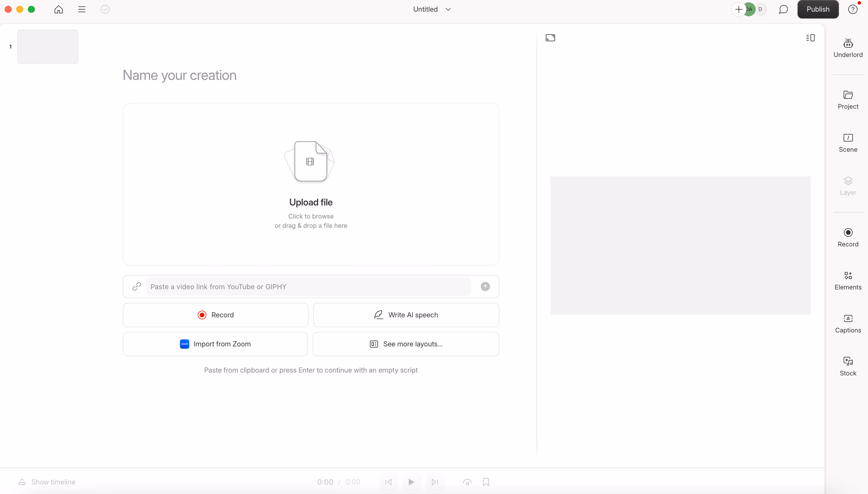Screen dimensions: 868x494
Task: Click the link chain icon
Action: click(137, 287)
